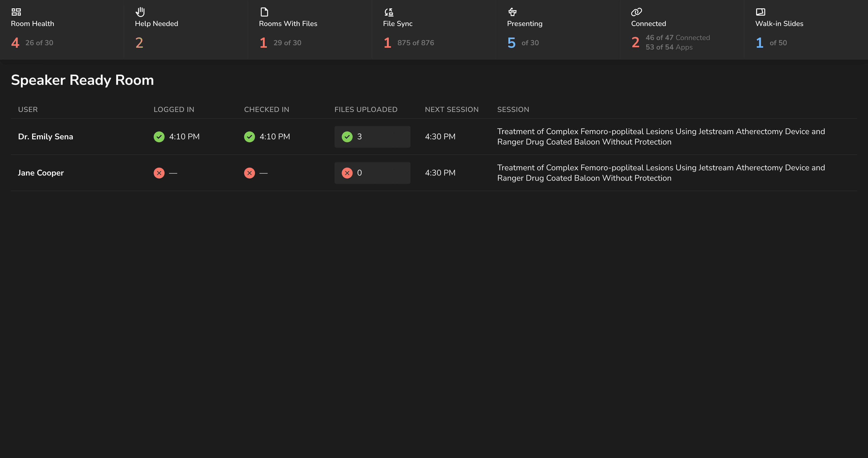Click the Connected link icon
Image resolution: width=868 pixels, height=458 pixels.
[x=636, y=12]
